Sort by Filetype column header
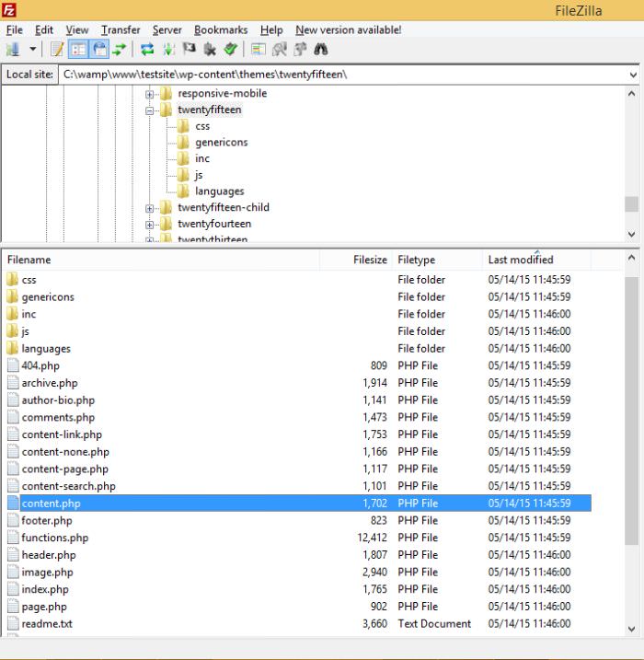This screenshot has width=644, height=660. [437, 260]
